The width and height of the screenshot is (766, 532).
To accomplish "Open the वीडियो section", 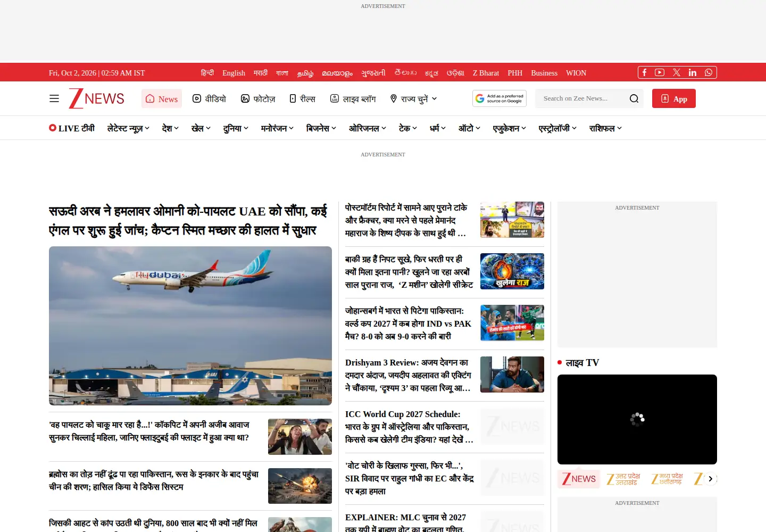I will point(210,98).
